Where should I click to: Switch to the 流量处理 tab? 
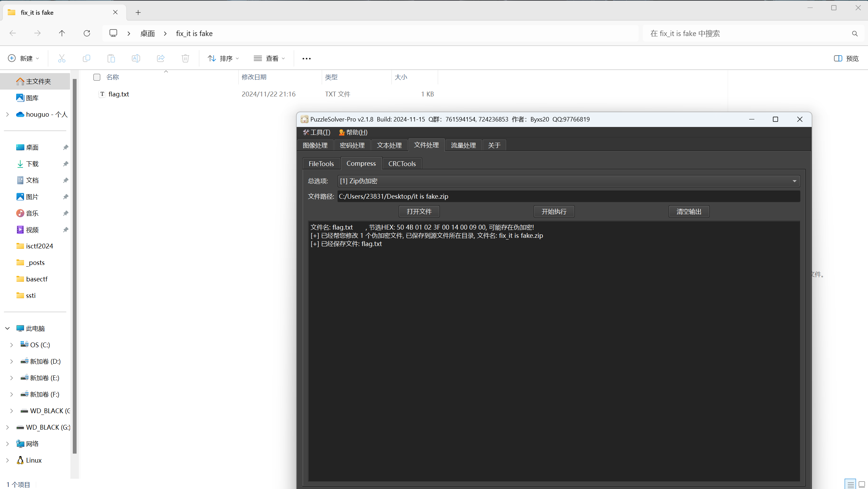coord(464,145)
